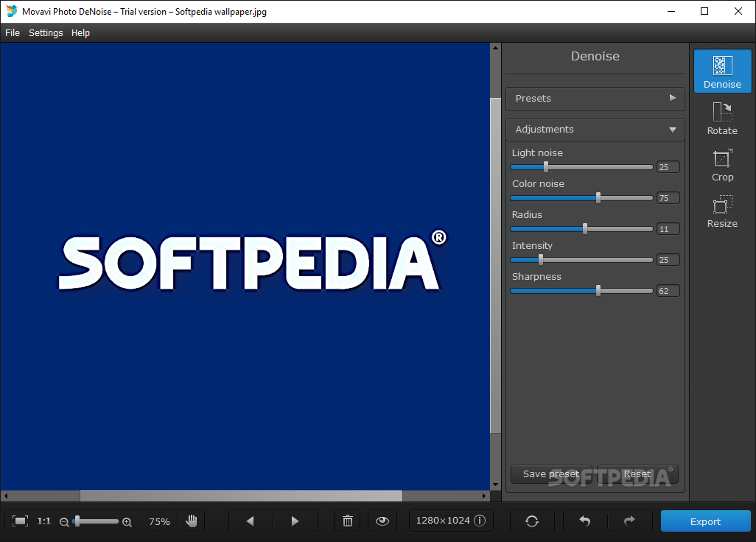Click the zoom level slider handle

click(x=77, y=521)
